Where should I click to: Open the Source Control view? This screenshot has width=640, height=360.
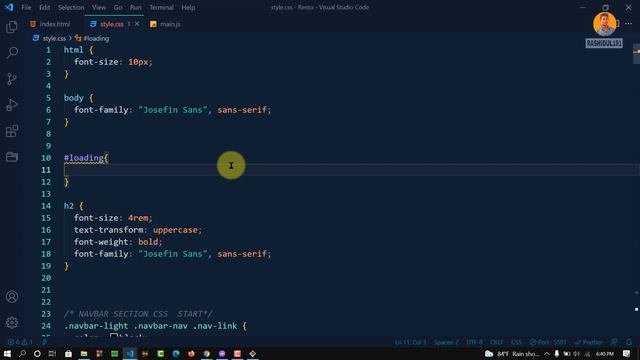click(x=12, y=79)
